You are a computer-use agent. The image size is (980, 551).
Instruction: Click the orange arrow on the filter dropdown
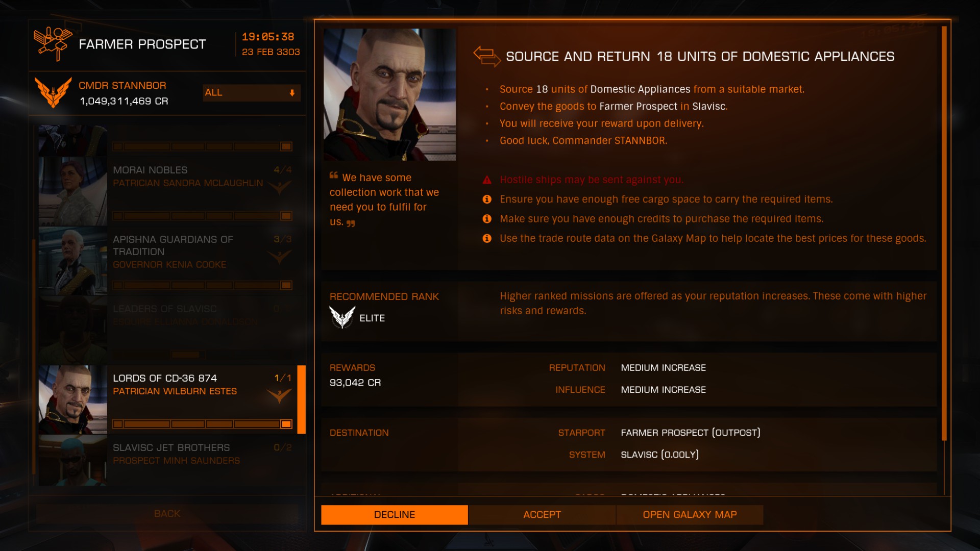[x=292, y=93]
